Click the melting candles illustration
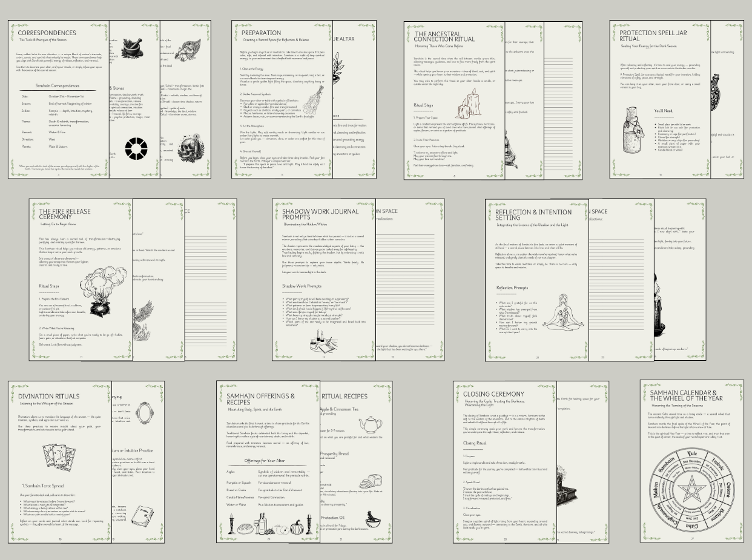 tap(470, 104)
